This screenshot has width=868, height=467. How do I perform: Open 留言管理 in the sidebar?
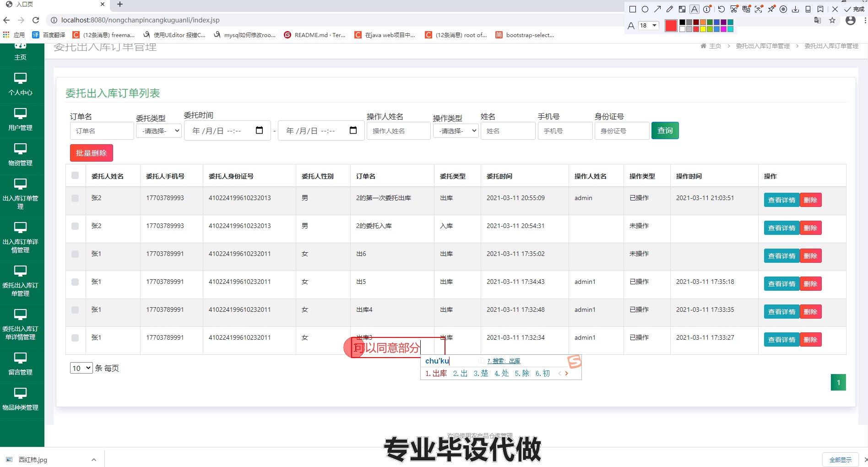coord(20,364)
